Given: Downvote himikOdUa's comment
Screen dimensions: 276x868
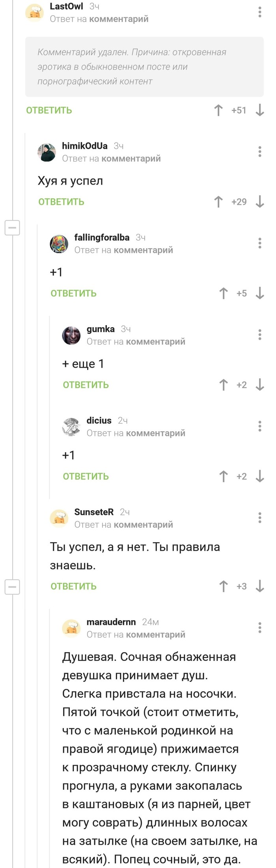Looking at the screenshot, I should click(x=259, y=202).
